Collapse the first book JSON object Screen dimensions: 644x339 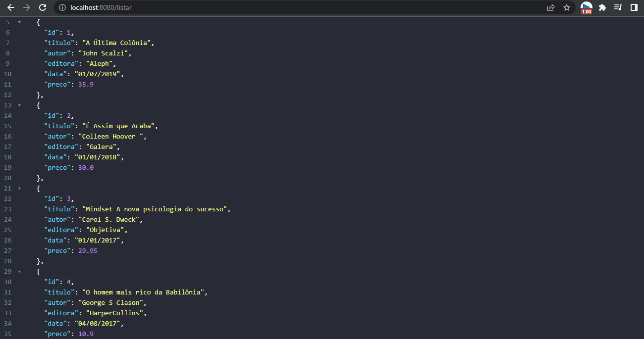19,22
